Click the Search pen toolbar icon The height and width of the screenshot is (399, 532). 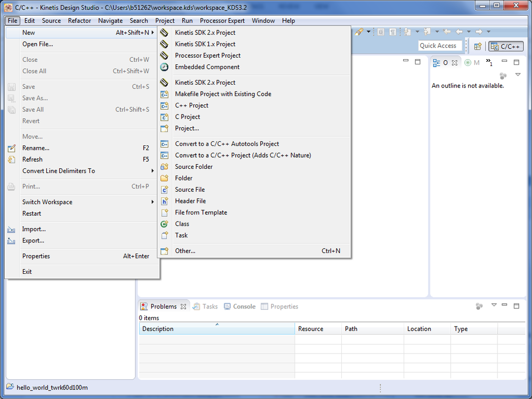point(359,32)
